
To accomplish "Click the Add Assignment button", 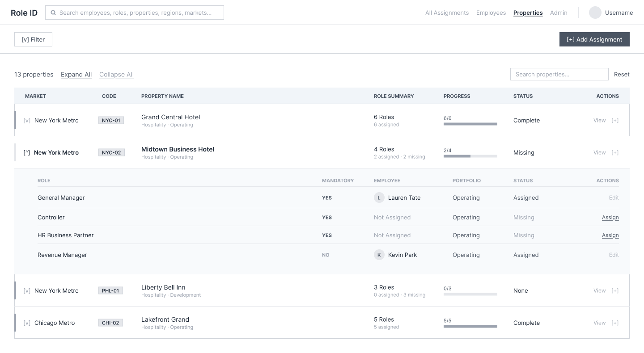I will click(594, 39).
